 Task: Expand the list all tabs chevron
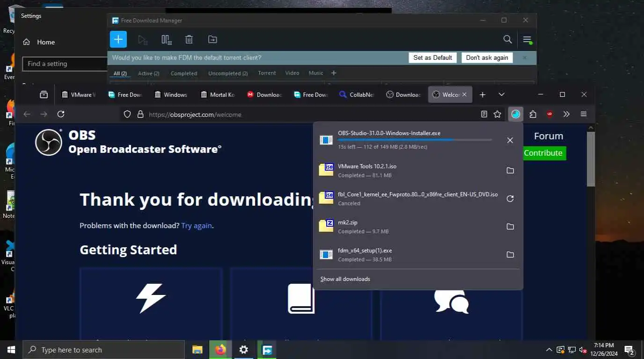pyautogui.click(x=501, y=94)
